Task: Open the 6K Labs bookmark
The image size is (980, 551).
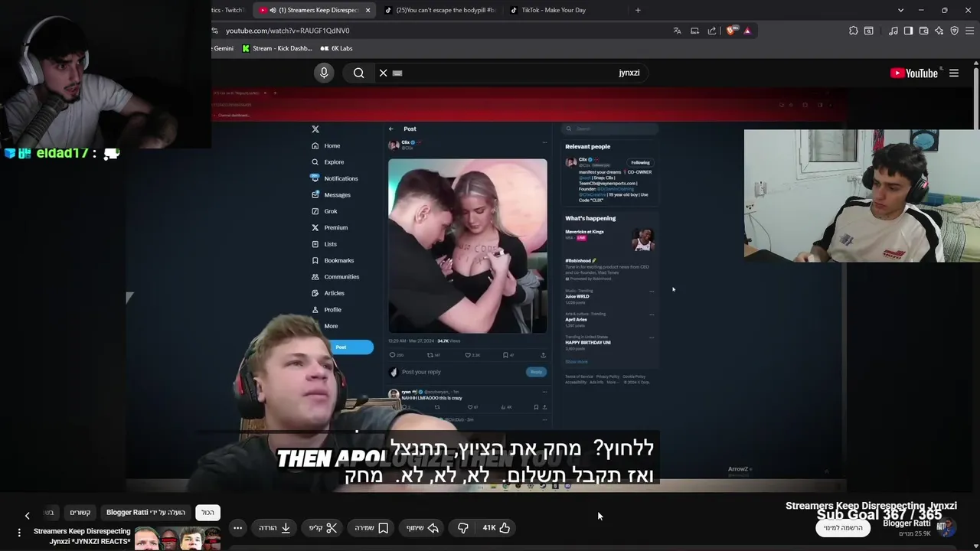Action: (336, 48)
